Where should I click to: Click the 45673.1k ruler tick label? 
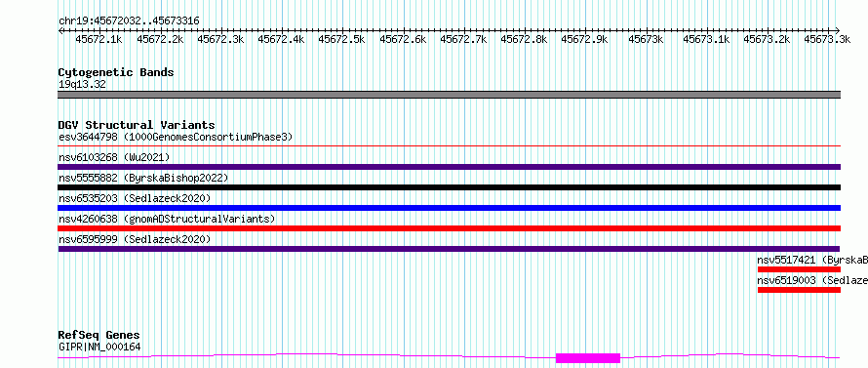coord(706,39)
